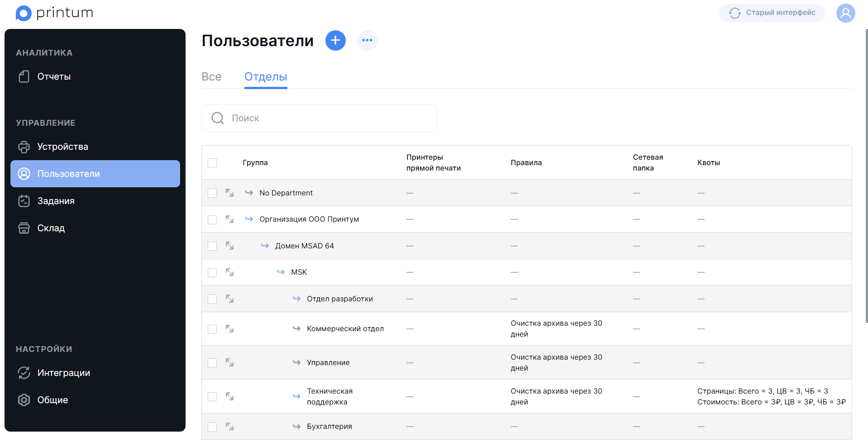Open Склад in the sidebar

95,228
